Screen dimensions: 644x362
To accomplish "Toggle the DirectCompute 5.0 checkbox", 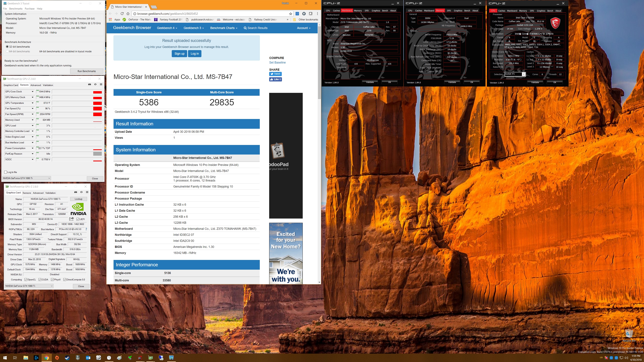I will pyautogui.click(x=65, y=280).
